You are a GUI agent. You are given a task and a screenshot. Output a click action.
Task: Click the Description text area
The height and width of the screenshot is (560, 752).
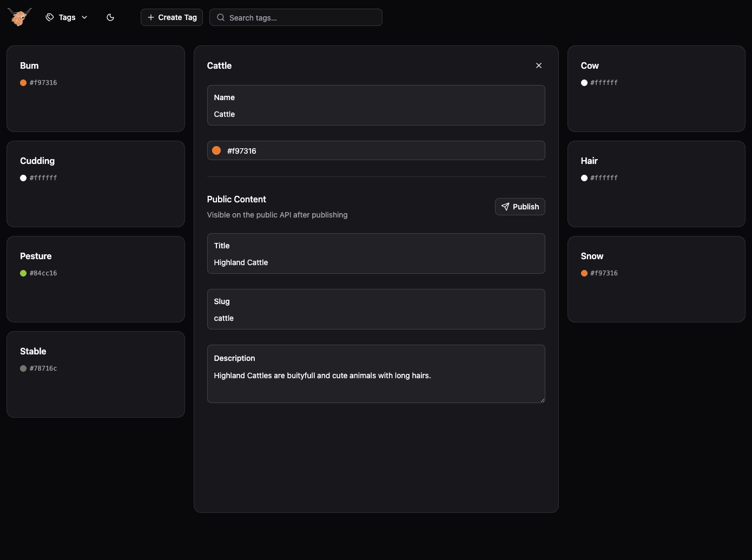click(375, 375)
